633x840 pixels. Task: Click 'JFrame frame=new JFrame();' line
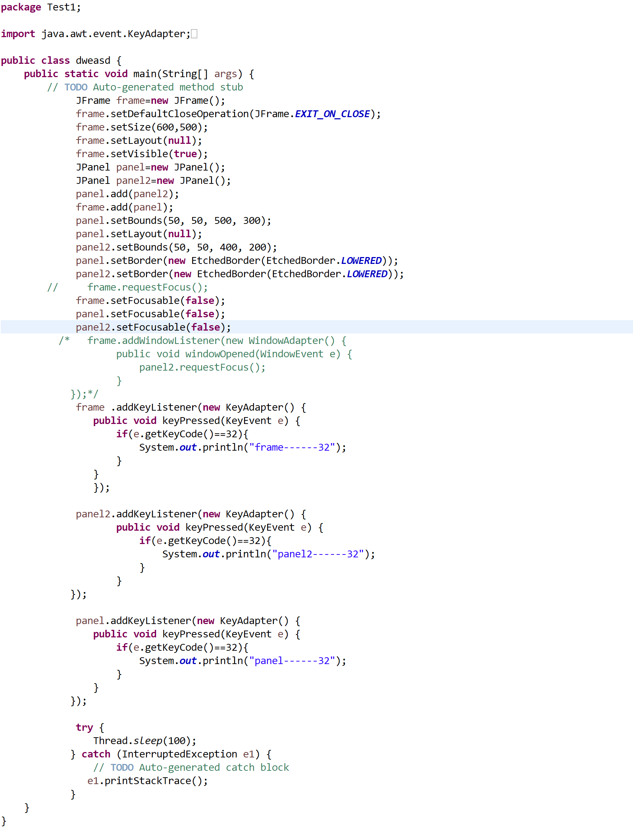point(150,101)
